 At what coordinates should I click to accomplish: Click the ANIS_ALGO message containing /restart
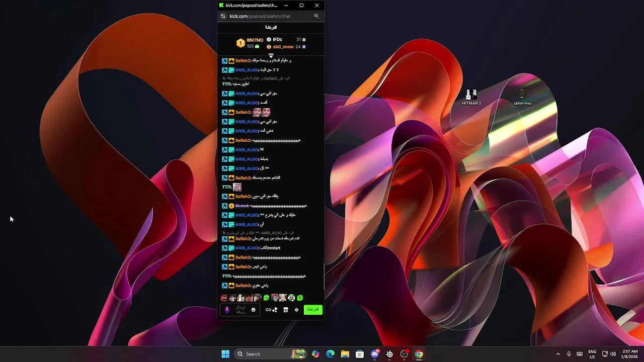pos(251,248)
